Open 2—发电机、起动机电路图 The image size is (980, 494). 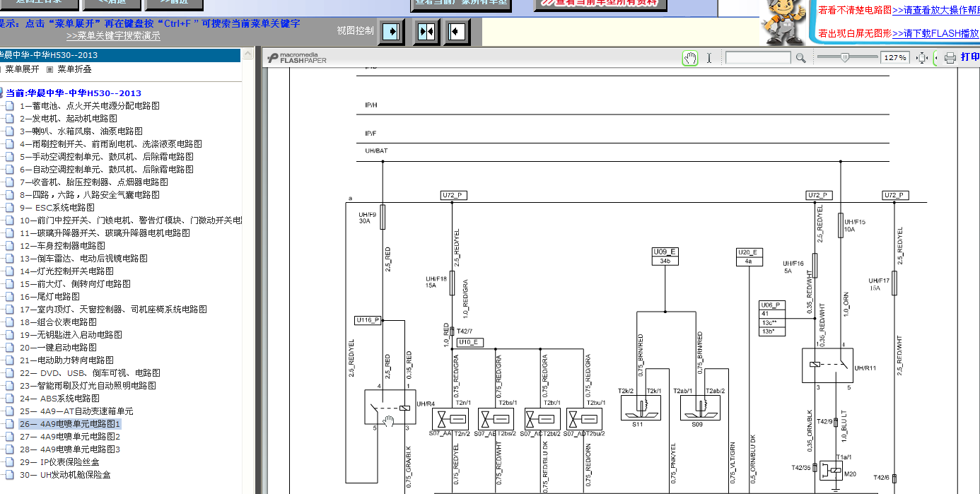(69, 119)
